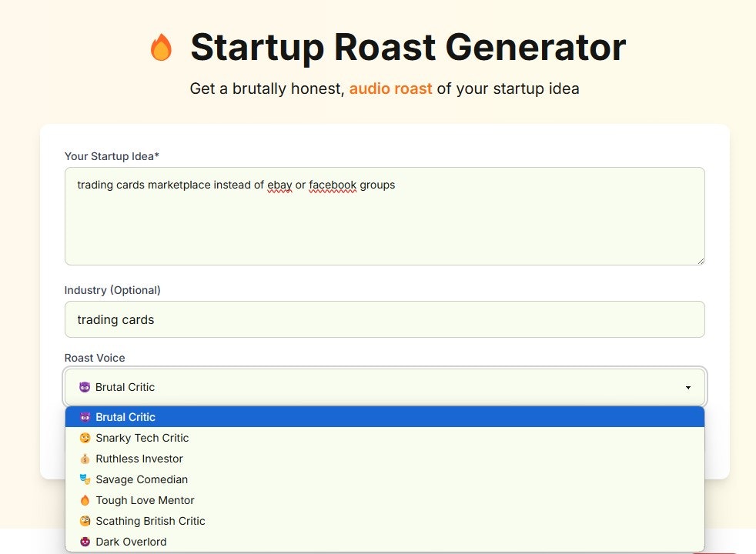Click the flame logo beside the title

click(161, 47)
